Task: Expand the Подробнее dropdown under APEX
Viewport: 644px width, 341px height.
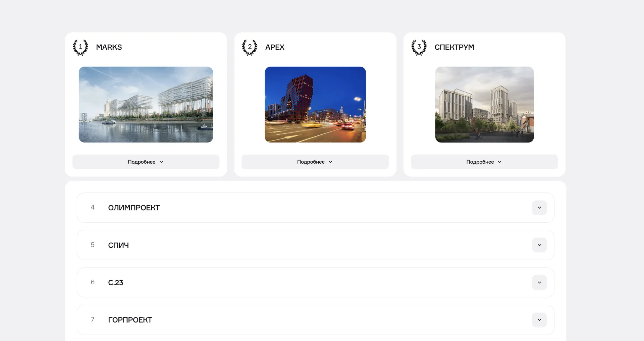Action: 315,162
